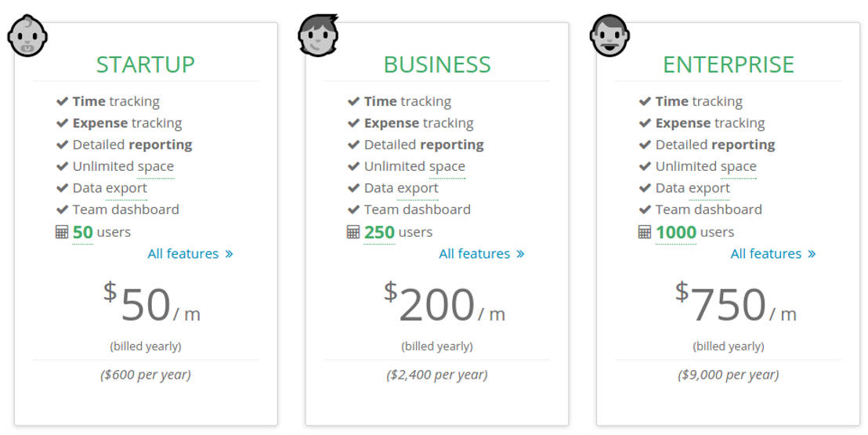Select the 250 users count in Business
This screenshot has width=868, height=435.
379,232
